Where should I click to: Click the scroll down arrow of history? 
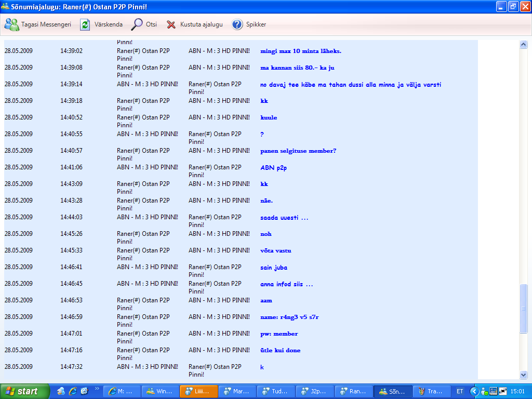523,375
